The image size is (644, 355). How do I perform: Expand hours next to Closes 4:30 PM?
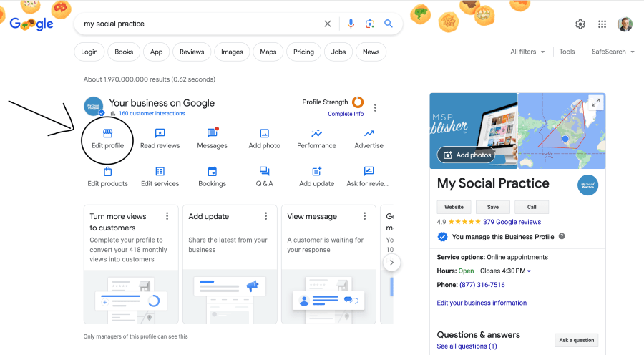(529, 271)
